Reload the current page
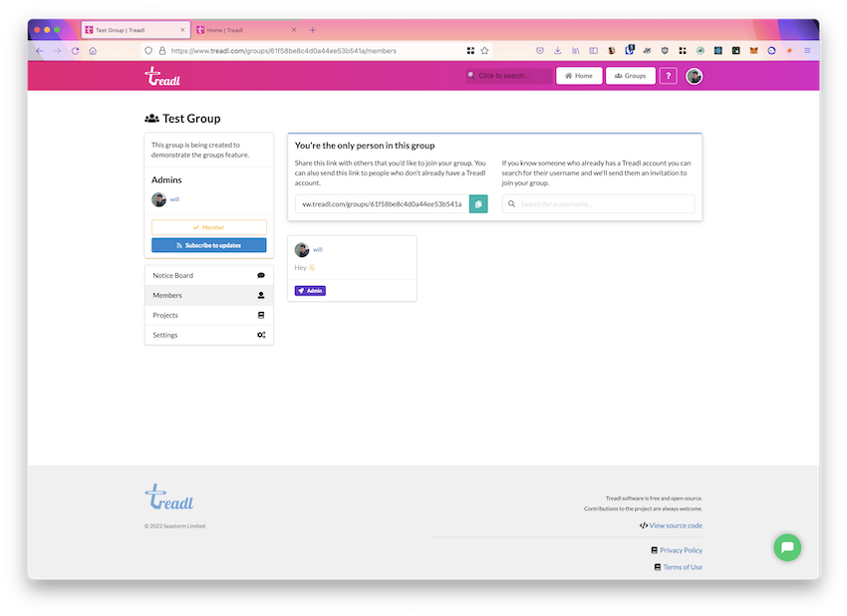 pyautogui.click(x=75, y=51)
